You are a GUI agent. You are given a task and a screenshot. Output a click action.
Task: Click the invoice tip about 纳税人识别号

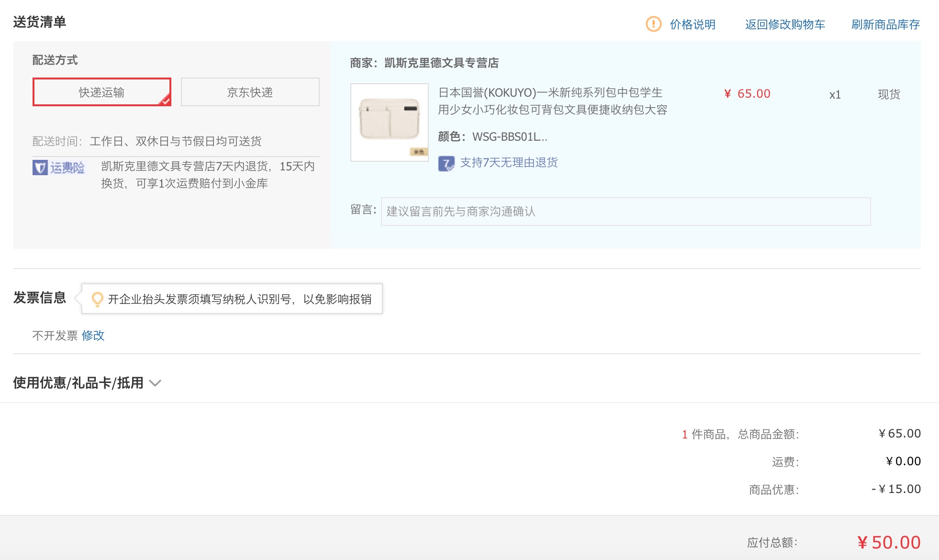coord(240,299)
